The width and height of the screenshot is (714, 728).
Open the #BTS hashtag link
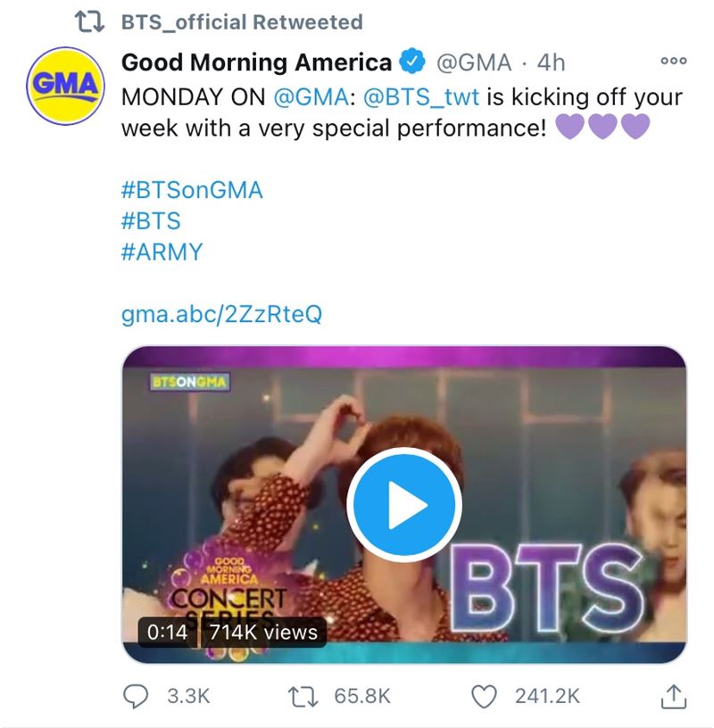[x=151, y=221]
